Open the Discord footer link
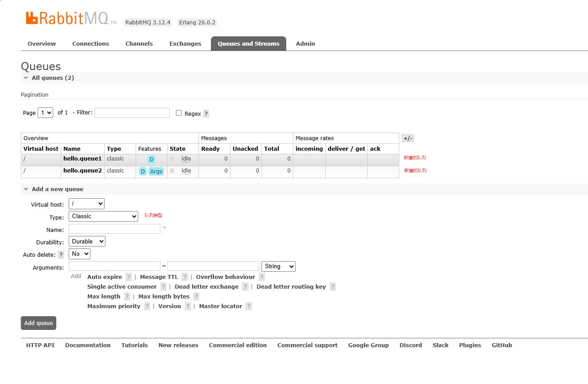588x384 pixels. pyautogui.click(x=411, y=345)
